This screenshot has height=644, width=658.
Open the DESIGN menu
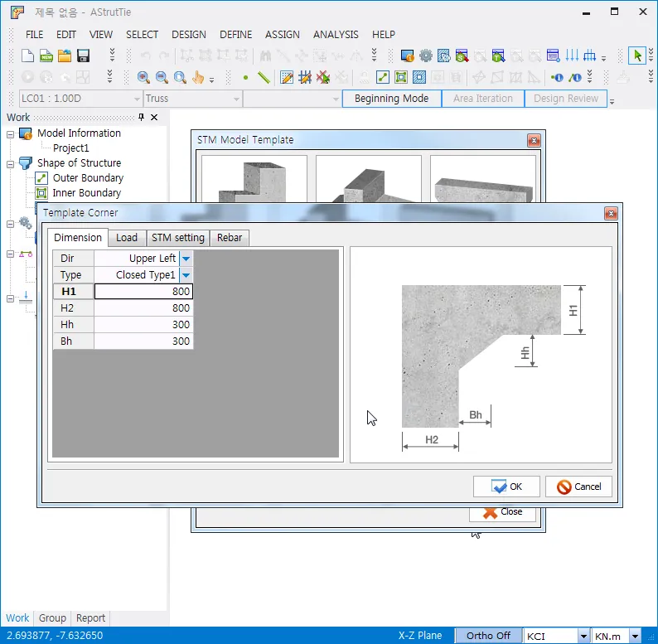(189, 35)
